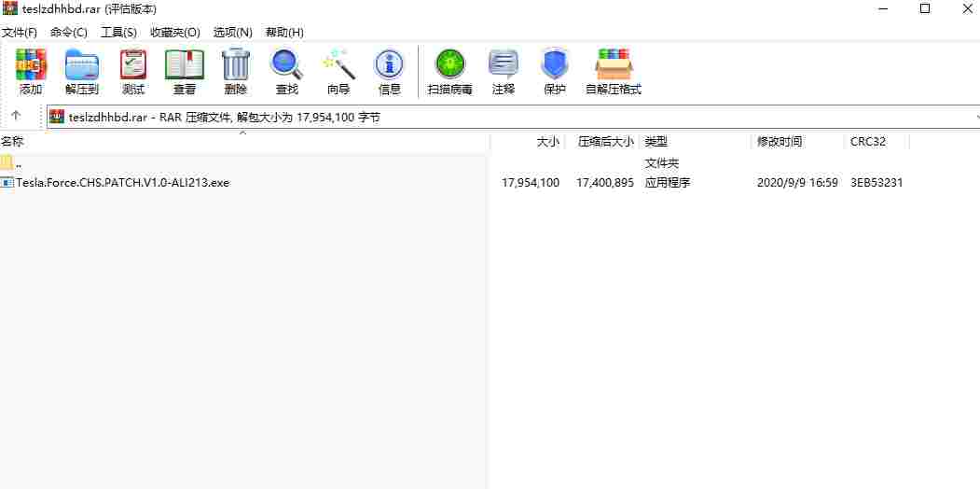Image resolution: width=980 pixels, height=489 pixels.
Task: Go up one level arrow button
Action: [16, 116]
